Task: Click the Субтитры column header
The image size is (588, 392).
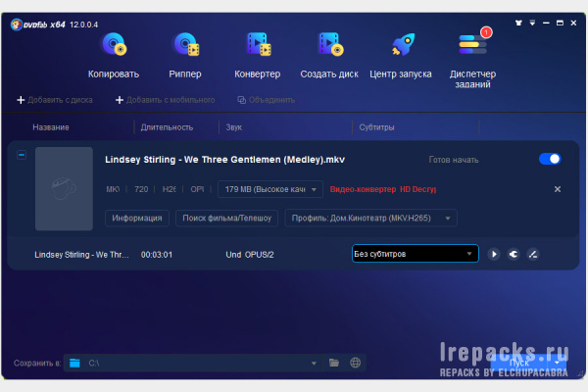Action: click(376, 127)
